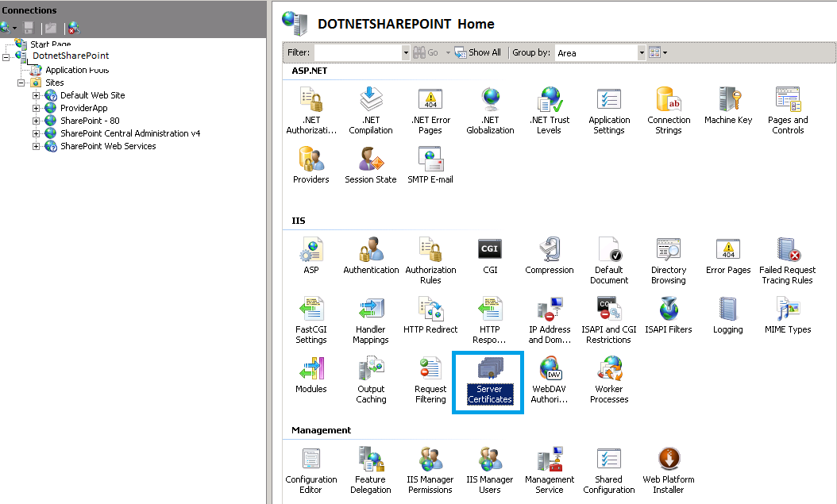
Task: Click delete connection toolbar icon
Action: coord(74,28)
